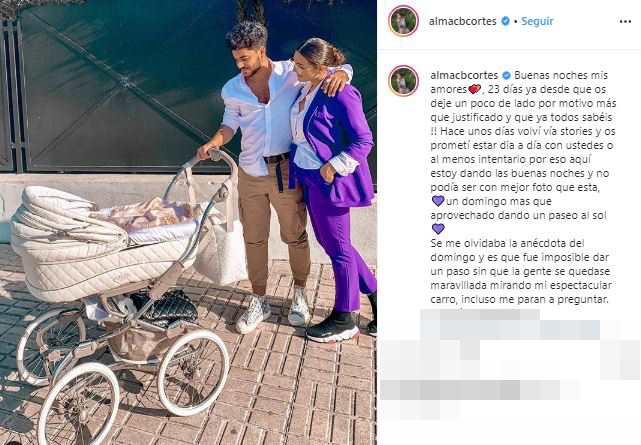
Task: Click the verified badge in the caption
Action: [507, 75]
